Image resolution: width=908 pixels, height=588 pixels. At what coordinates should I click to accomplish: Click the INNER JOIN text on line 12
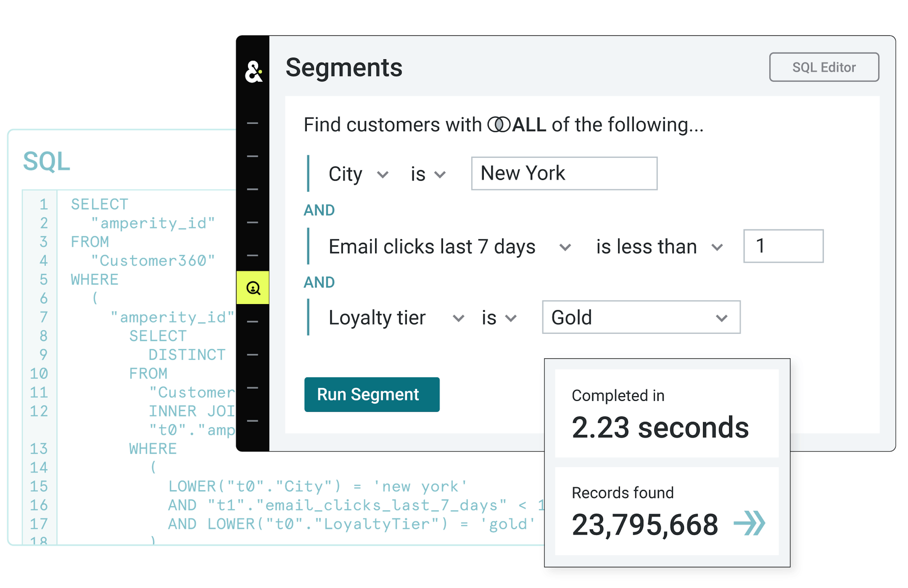click(x=192, y=411)
